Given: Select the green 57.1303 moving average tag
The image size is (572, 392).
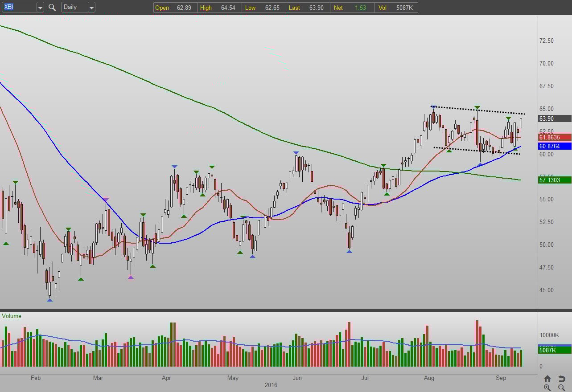Looking at the screenshot, I should pyautogui.click(x=555, y=180).
